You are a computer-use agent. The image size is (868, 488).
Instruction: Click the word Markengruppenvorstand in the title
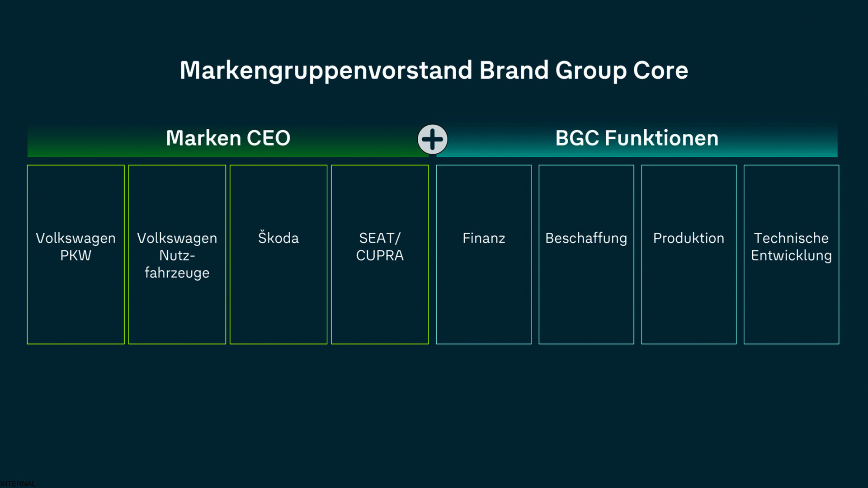325,71
